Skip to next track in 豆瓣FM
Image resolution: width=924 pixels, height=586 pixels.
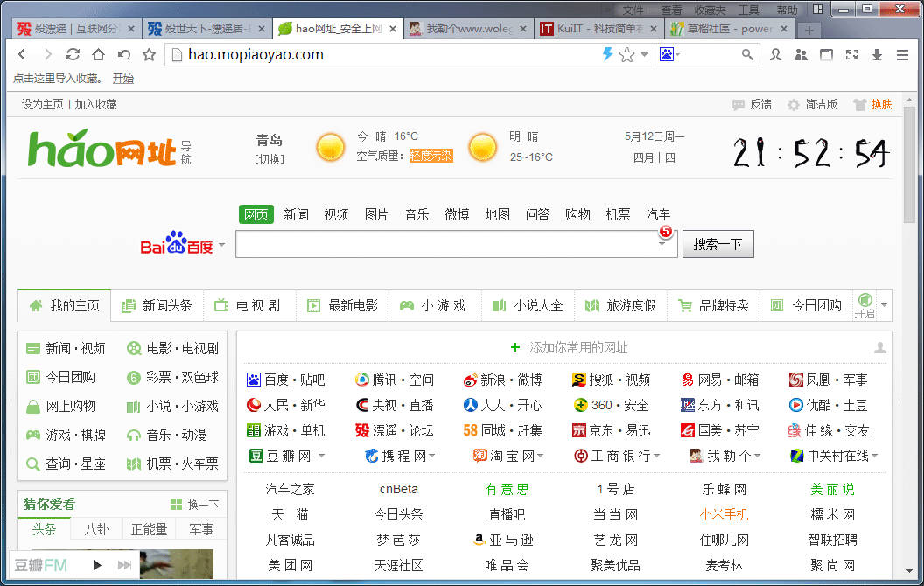(124, 565)
